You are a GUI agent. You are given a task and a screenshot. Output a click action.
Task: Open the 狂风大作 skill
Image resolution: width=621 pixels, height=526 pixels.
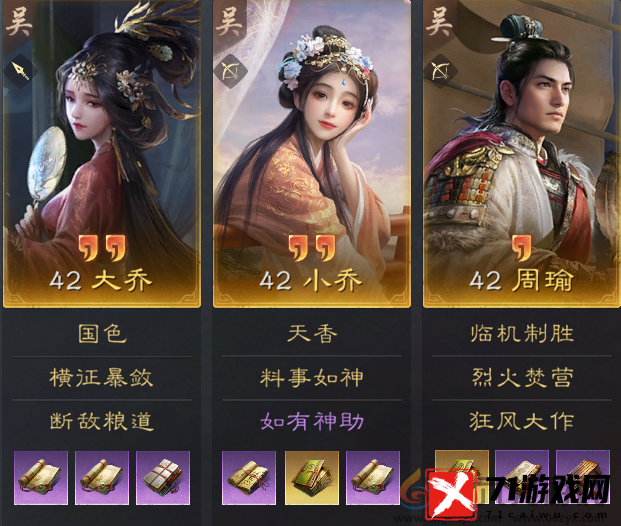tap(522, 421)
